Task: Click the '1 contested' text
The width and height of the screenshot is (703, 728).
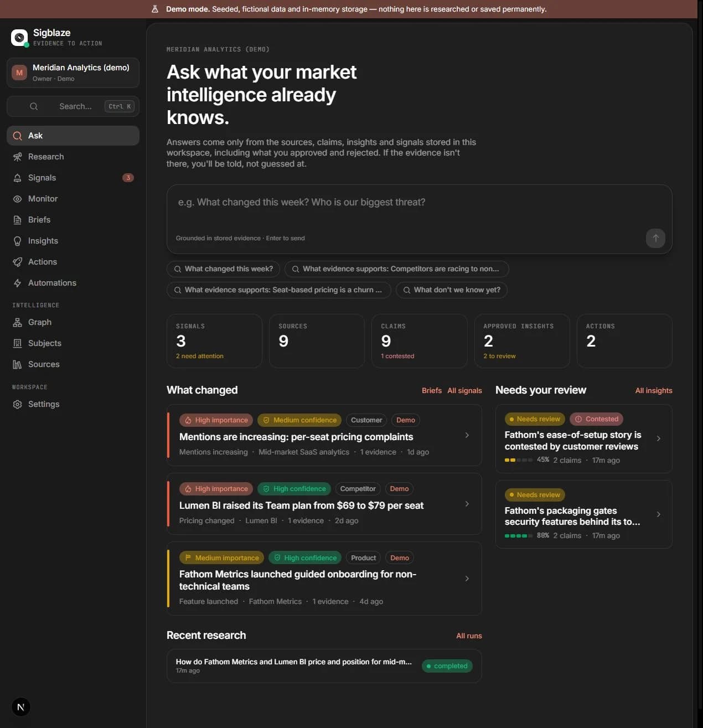Action: point(397,356)
